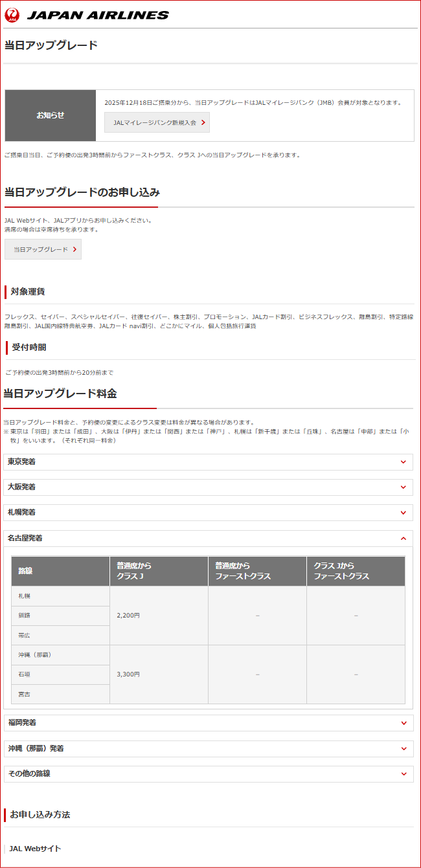Open the JAPAN AIRLINES wordmark link

tap(97, 15)
